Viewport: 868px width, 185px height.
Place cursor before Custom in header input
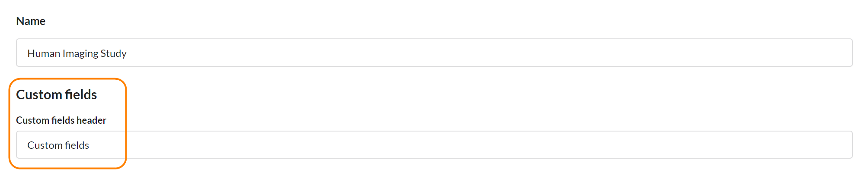pos(27,145)
